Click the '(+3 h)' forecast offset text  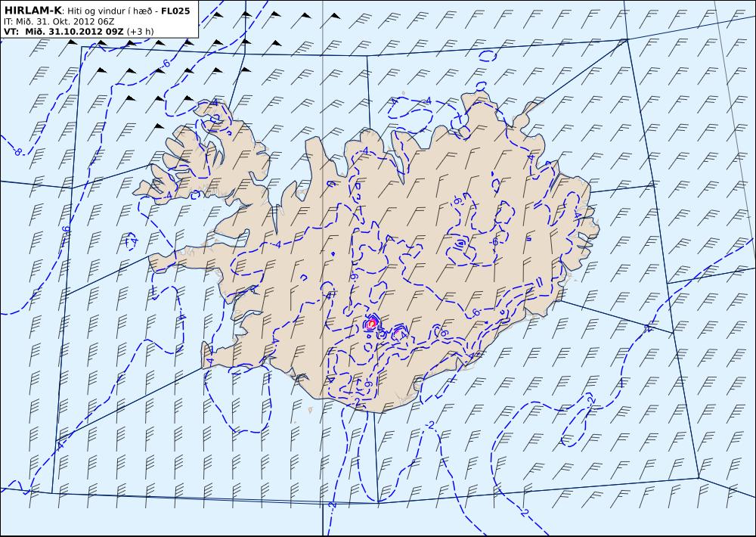click(141, 32)
